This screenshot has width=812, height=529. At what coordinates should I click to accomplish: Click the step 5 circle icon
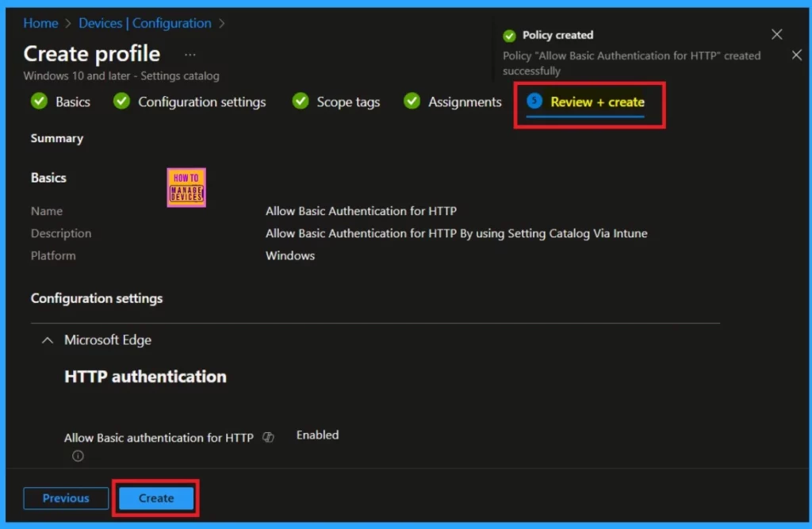tap(534, 101)
